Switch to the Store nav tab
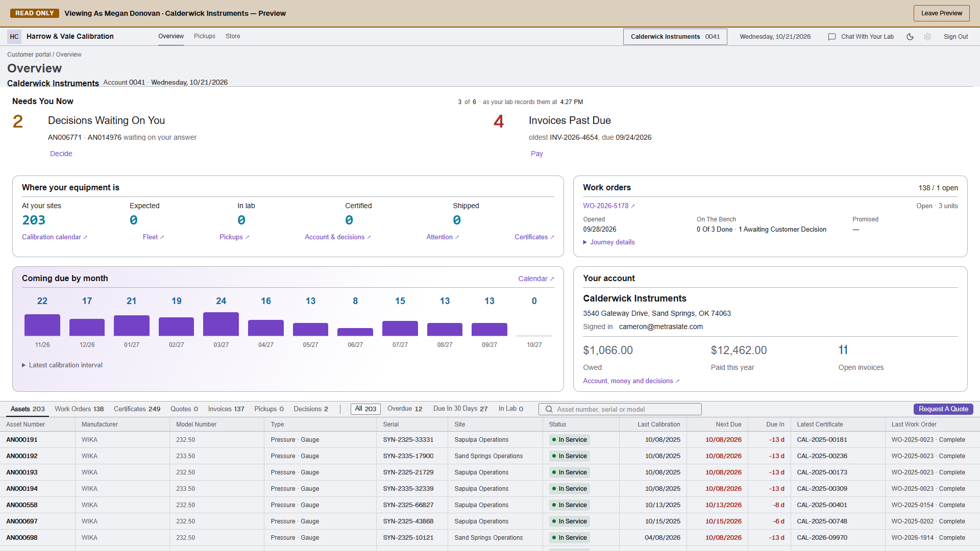The width and height of the screenshot is (980, 551). [x=233, y=36]
